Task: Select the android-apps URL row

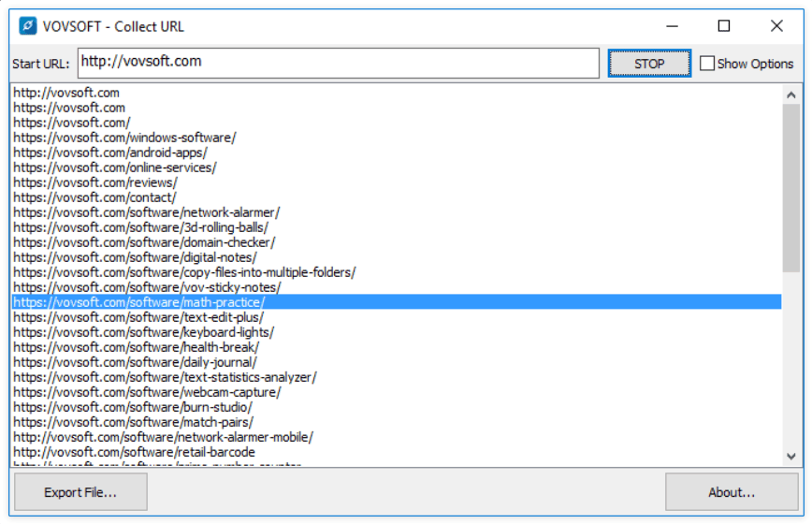Action: click(397, 153)
